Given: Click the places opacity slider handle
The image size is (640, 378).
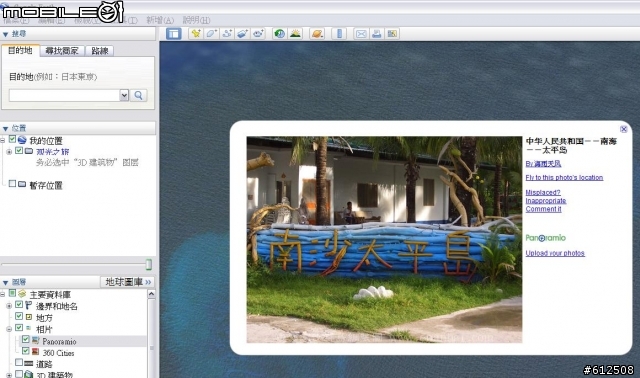Looking at the screenshot, I should tap(149, 265).
